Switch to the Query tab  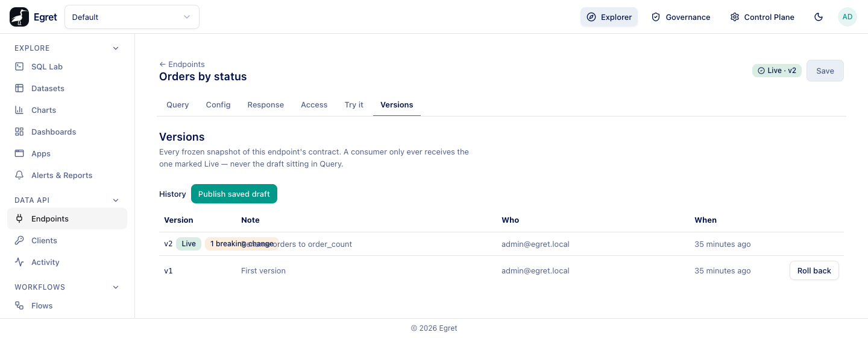178,105
